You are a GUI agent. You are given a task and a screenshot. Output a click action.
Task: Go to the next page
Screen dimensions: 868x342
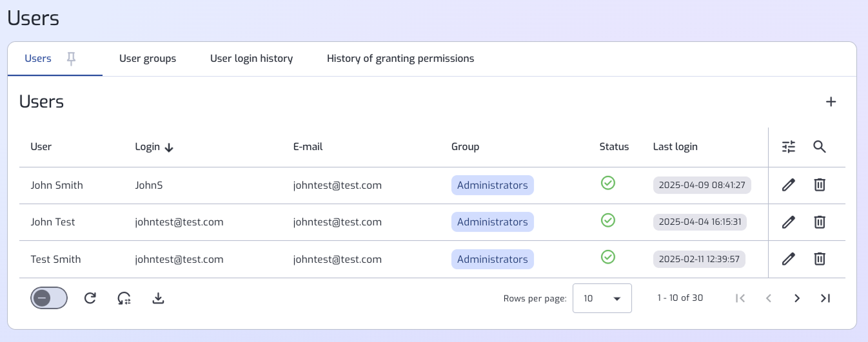point(797,298)
